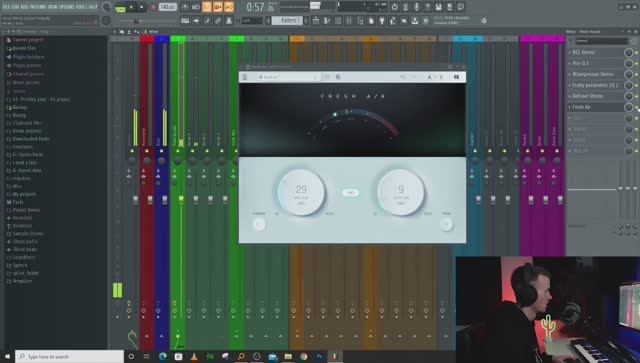Click the Windows search box
This screenshot has width=640, height=363.
(x=69, y=356)
